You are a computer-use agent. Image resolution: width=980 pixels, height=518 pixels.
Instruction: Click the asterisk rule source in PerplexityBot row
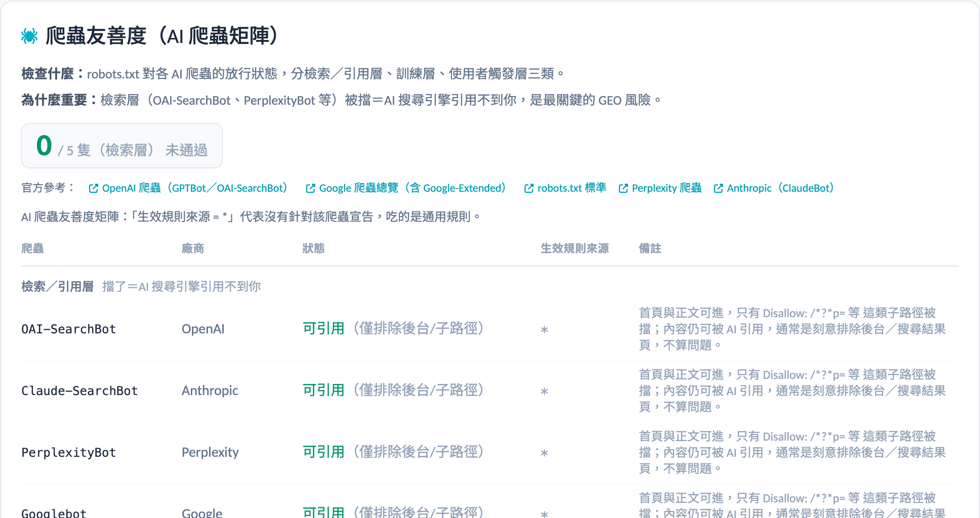click(x=545, y=453)
